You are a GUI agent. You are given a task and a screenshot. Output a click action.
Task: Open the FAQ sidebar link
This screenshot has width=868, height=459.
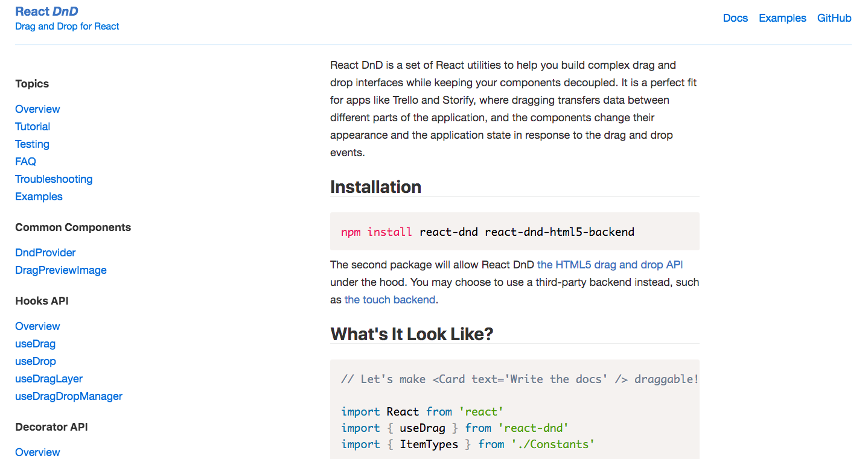coord(25,162)
